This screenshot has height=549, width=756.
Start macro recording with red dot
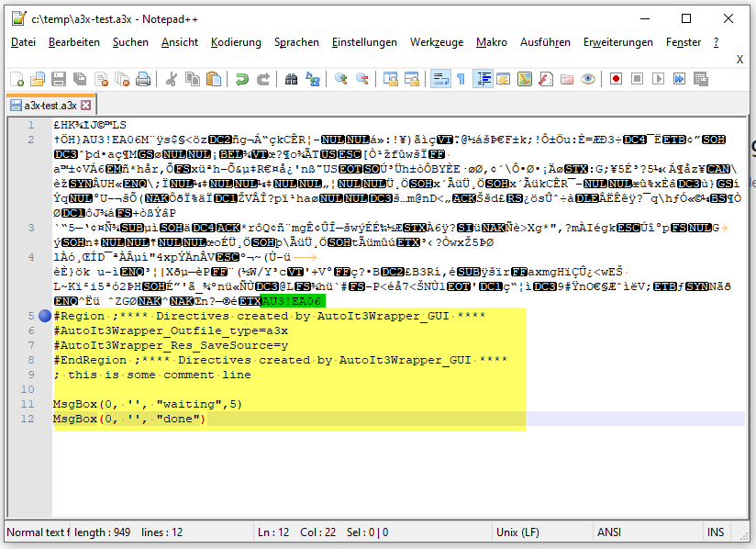[616, 79]
